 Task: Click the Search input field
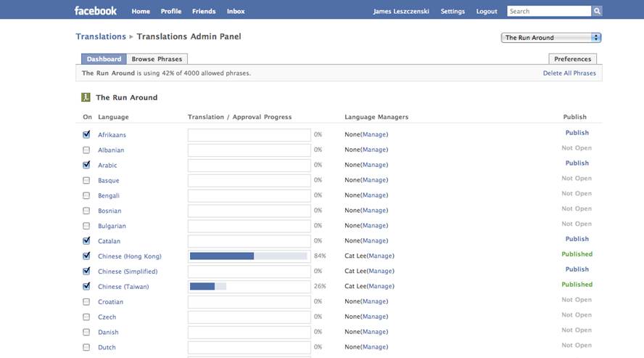tap(549, 12)
